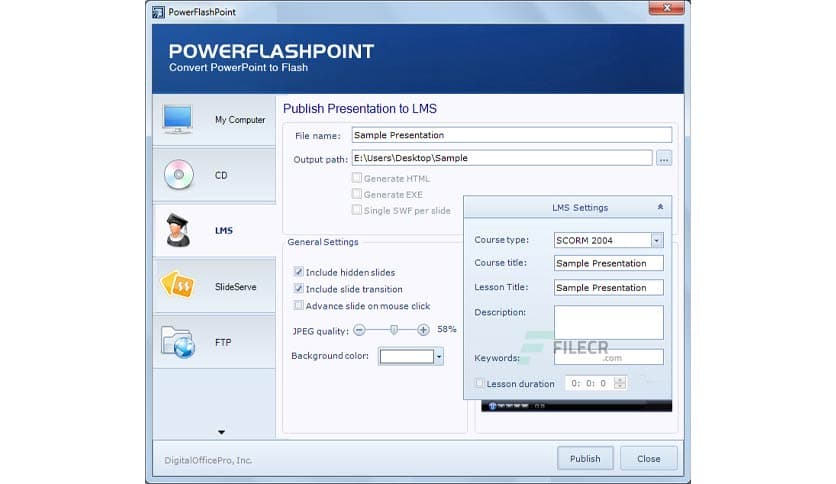Uncheck Include hidden slides

(299, 272)
